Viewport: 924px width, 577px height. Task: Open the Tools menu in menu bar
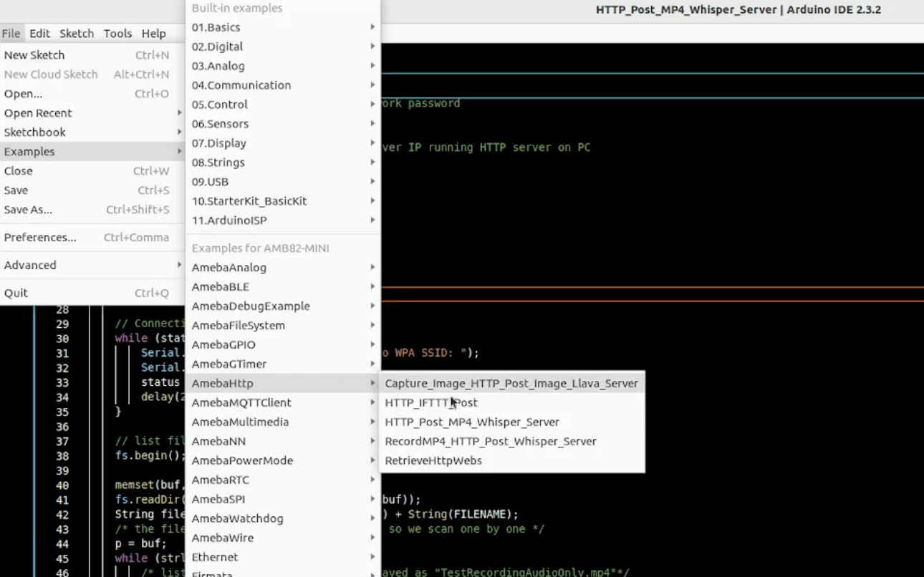117,34
